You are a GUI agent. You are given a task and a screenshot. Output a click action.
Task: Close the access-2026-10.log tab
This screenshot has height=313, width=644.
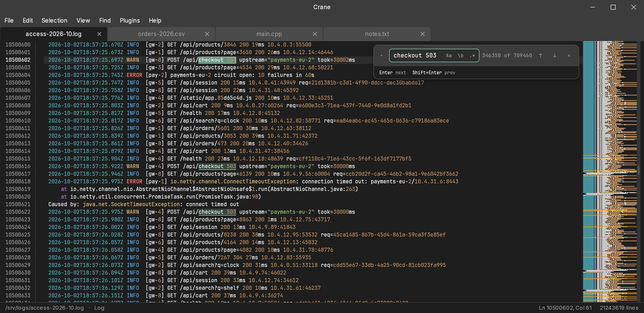pyautogui.click(x=99, y=34)
